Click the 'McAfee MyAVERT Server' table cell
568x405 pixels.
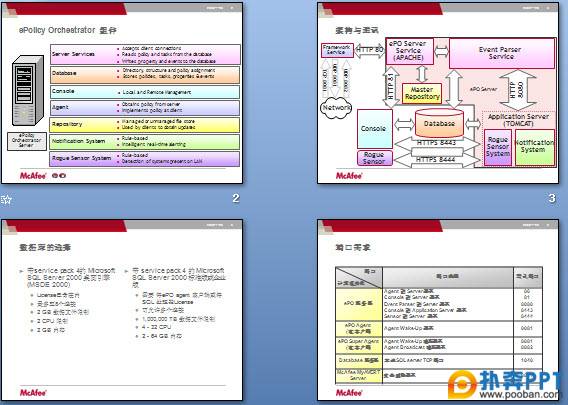coord(359,375)
